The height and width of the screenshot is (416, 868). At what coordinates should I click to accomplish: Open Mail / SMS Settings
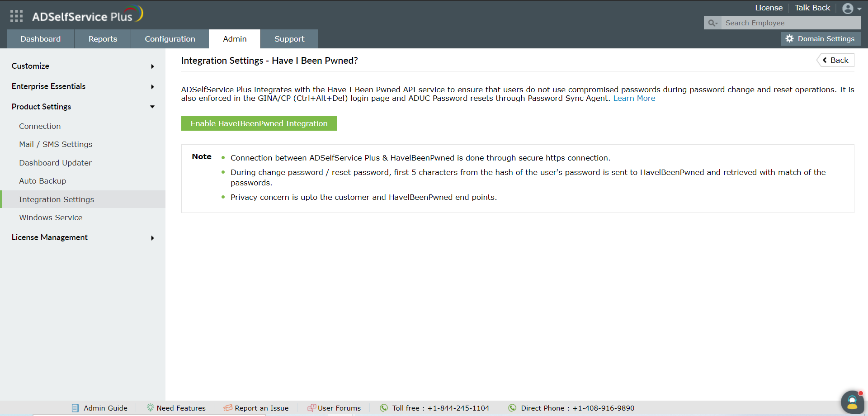[56, 144]
